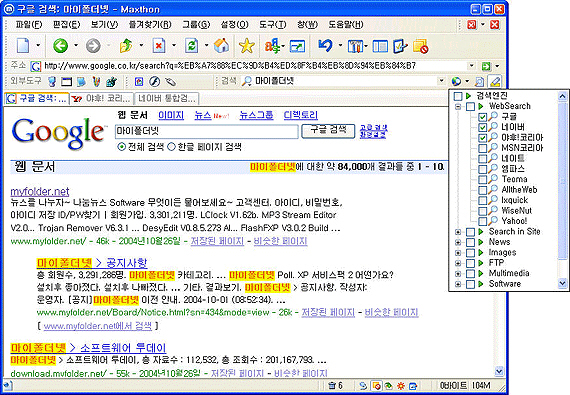
Task: Click the translate language toolbar icon
Action: coord(272,46)
